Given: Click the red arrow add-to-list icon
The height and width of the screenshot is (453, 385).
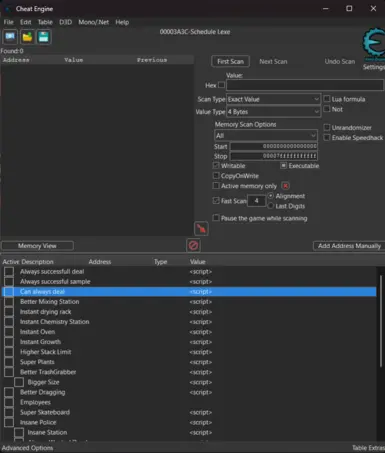Looking at the screenshot, I should pyautogui.click(x=201, y=229).
